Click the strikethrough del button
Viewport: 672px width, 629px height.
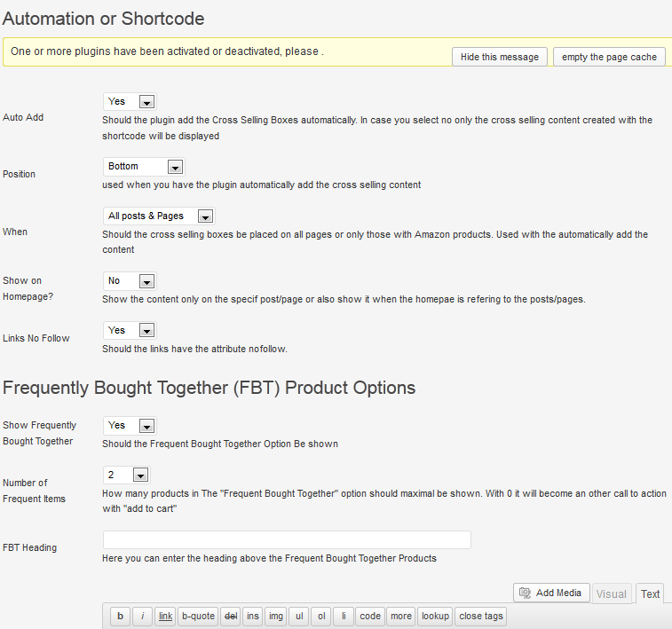tap(231, 617)
